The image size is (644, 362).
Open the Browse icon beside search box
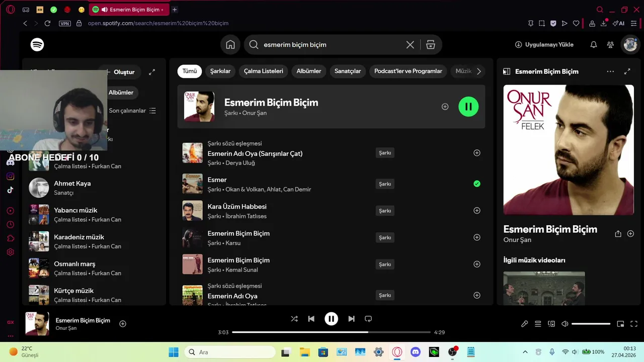(x=431, y=45)
